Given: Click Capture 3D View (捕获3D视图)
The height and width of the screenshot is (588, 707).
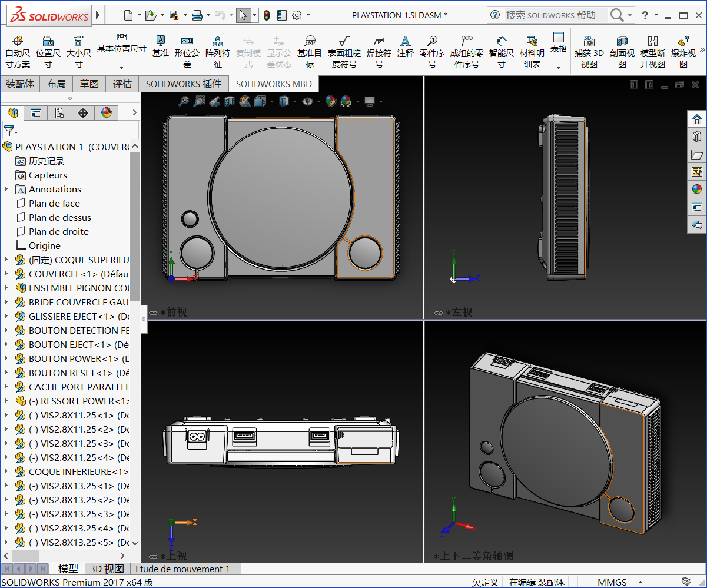Looking at the screenshot, I should pos(589,51).
